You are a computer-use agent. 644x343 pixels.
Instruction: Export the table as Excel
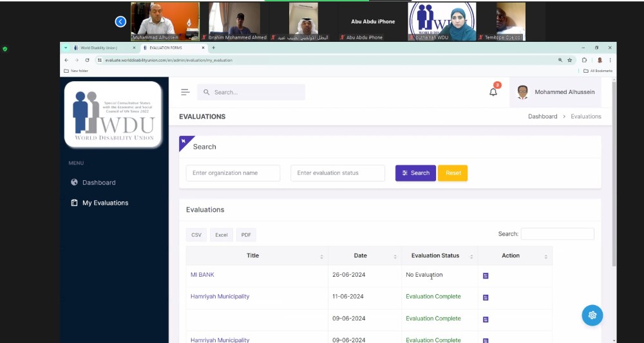coord(222,235)
